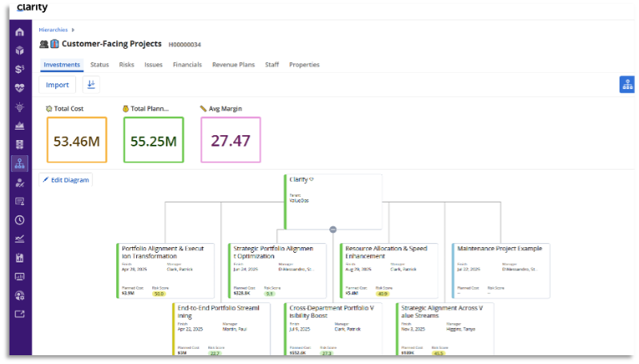Click the H00000034 hierarchy ID
This screenshot has width=639, height=364.
(x=185, y=44)
